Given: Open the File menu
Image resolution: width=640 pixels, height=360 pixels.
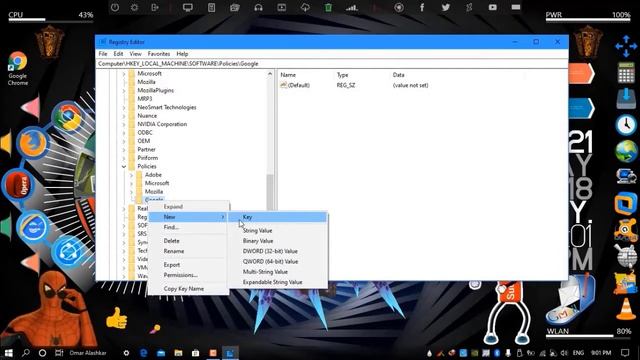Looking at the screenshot, I should click(103, 54).
